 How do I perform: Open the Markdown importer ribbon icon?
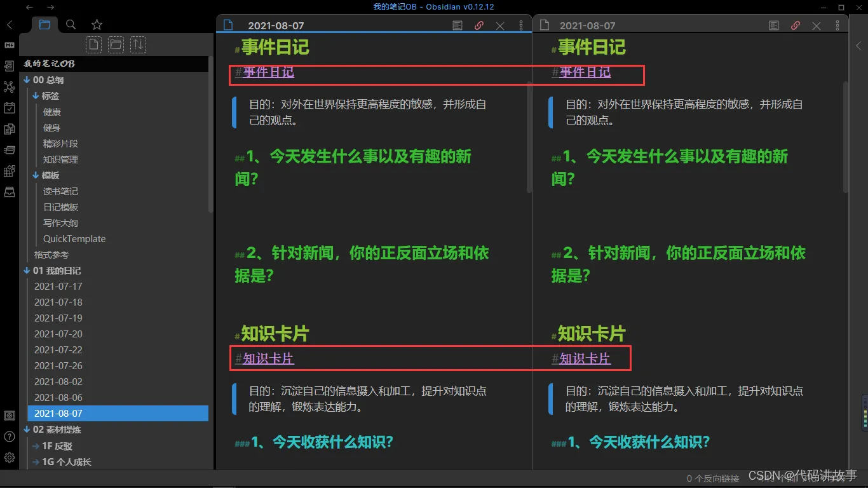10,45
